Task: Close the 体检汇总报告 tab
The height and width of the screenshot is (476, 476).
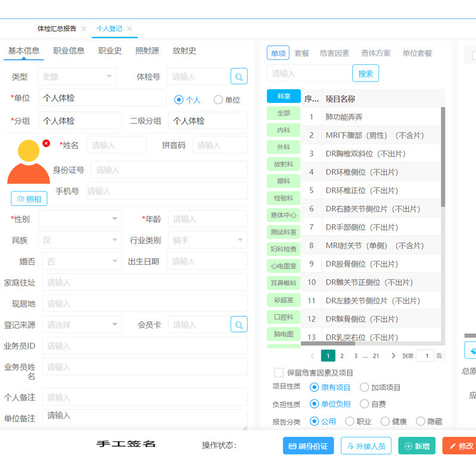Action: 84,29
